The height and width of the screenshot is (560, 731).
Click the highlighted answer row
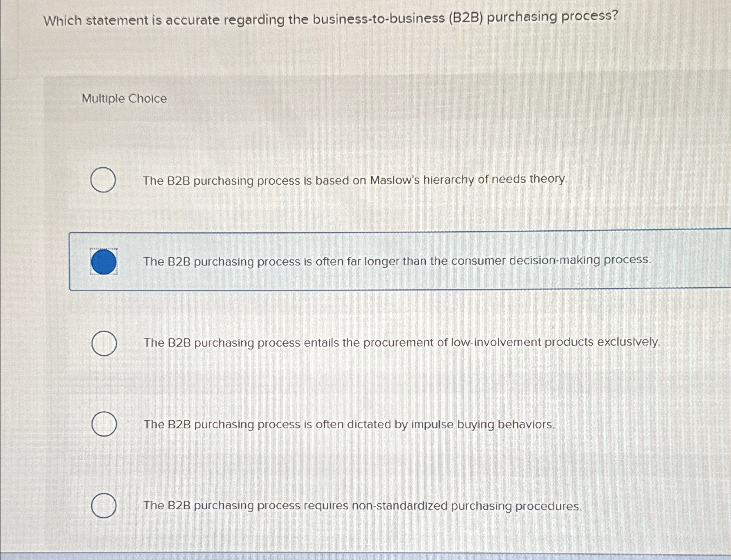[390, 260]
